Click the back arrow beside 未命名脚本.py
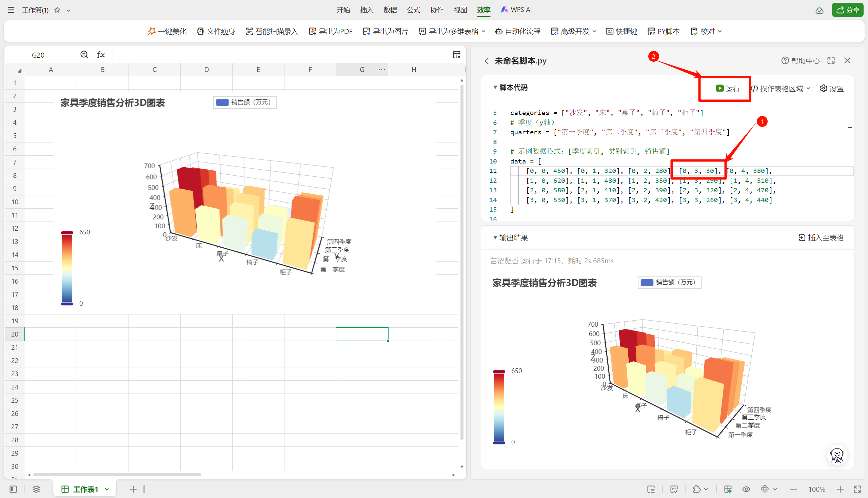This screenshot has width=868, height=498. coord(487,61)
